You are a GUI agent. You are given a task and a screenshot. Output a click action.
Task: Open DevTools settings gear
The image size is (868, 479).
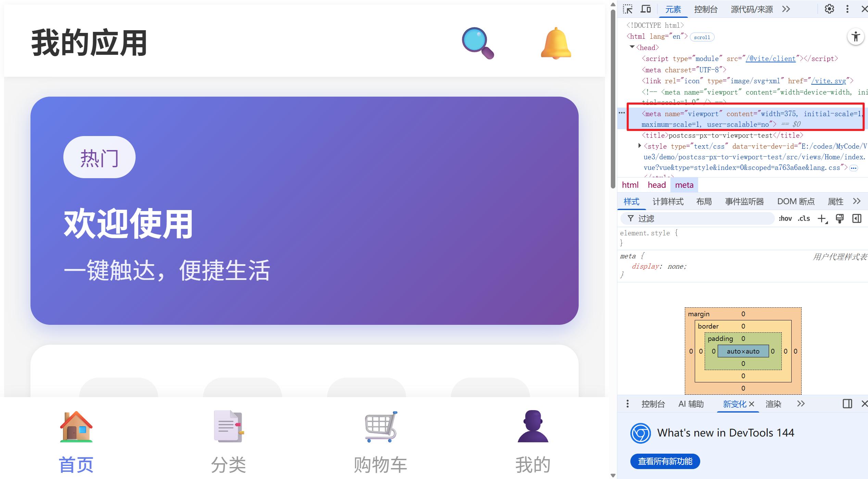pyautogui.click(x=829, y=9)
